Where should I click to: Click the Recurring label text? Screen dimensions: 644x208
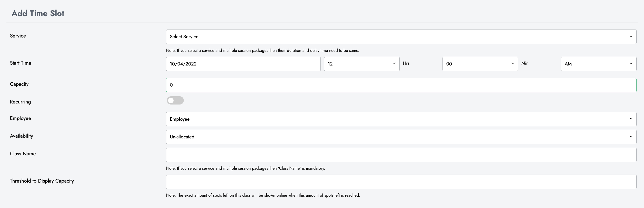coord(21,102)
